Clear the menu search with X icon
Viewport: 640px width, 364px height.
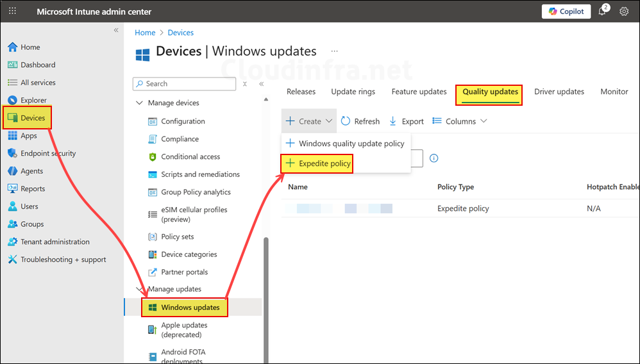coord(244,84)
